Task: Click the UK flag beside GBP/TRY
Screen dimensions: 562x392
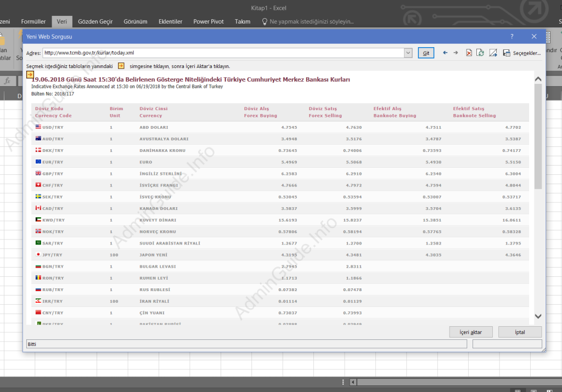Action: 38,173
